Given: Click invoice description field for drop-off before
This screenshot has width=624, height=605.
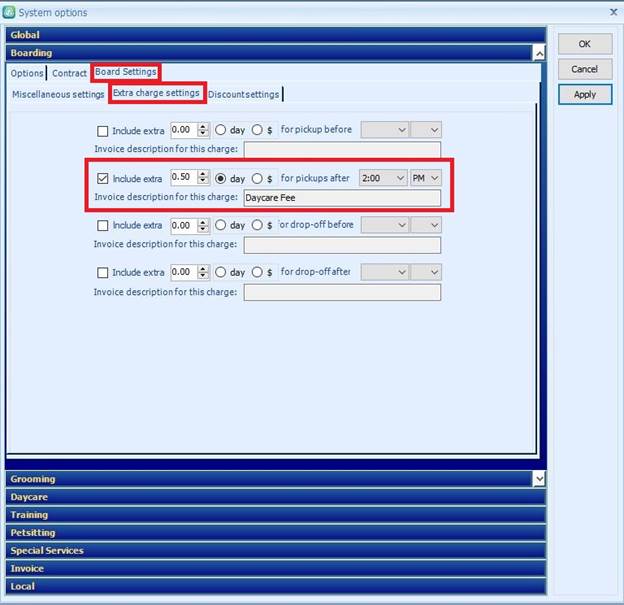Looking at the screenshot, I should (x=342, y=245).
